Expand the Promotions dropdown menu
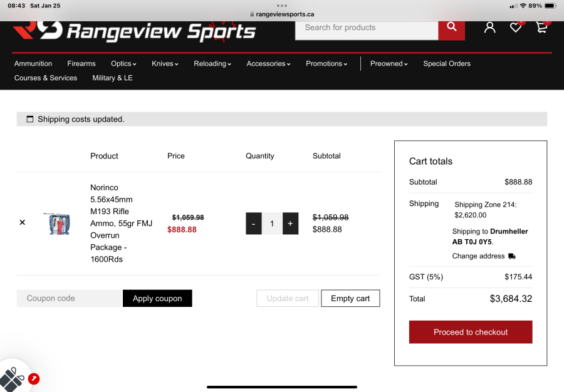Viewport: 564px width, 392px height. point(326,64)
